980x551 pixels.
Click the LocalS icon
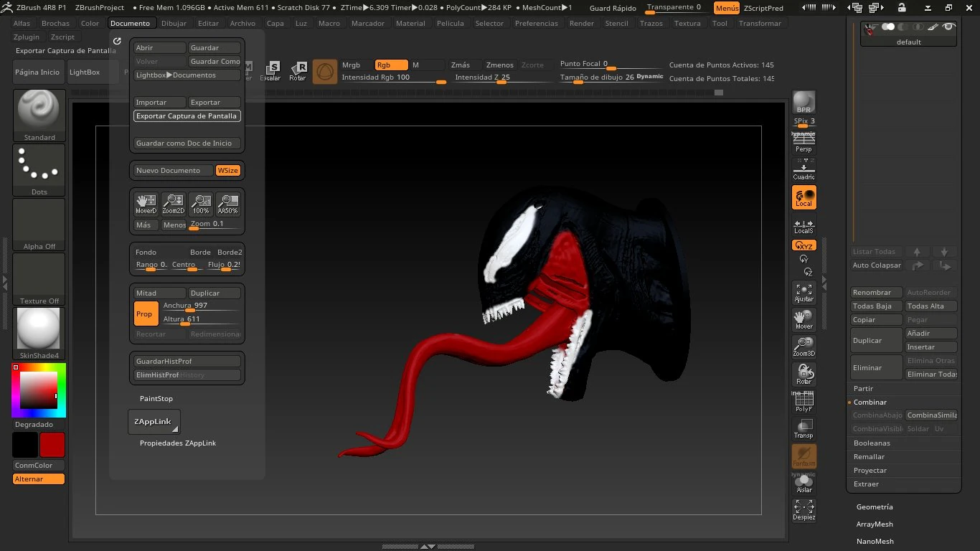coord(804,225)
